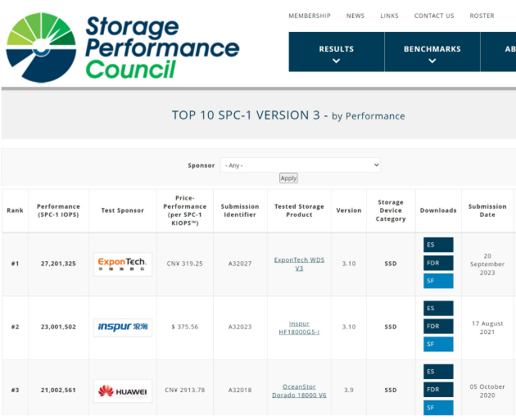Screen dimensions: 516x420
Task: Go to the News page
Action: pos(355,16)
